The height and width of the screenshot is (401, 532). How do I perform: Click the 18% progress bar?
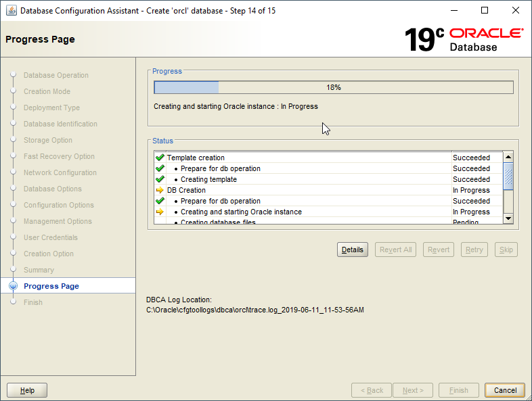click(x=334, y=87)
